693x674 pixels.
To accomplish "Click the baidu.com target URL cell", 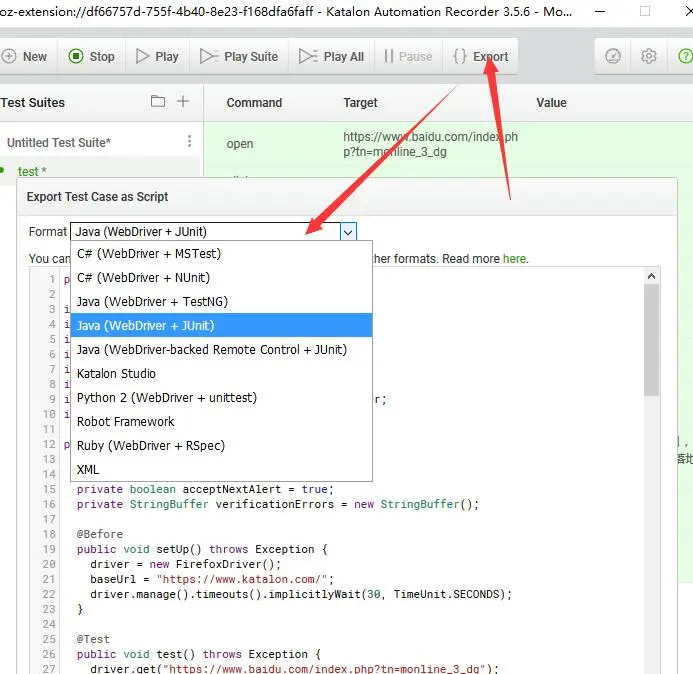I will (430, 144).
